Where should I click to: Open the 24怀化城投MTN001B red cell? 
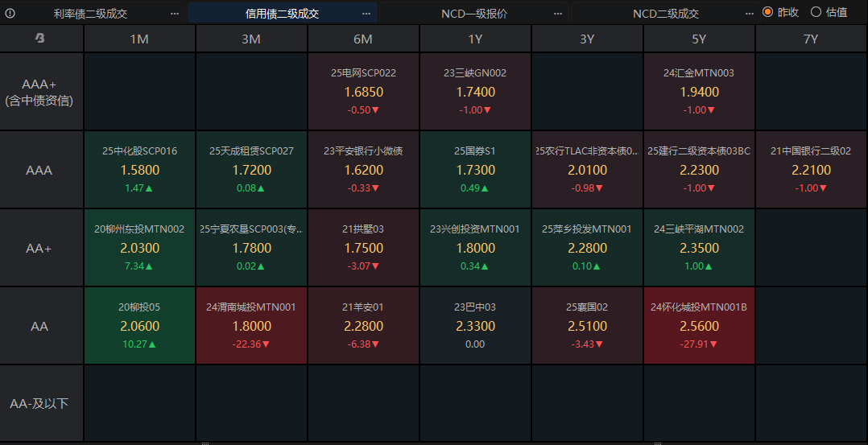(x=699, y=326)
